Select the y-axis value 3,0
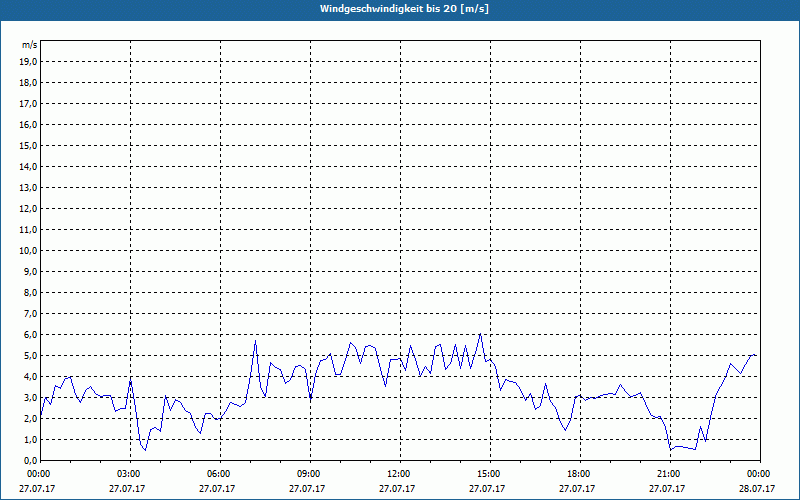Image resolution: width=800 pixels, height=500 pixels. (30, 397)
